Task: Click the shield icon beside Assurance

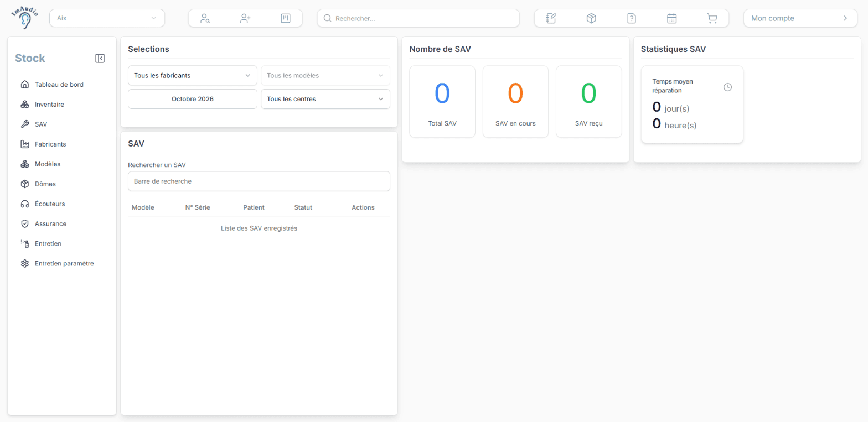Action: click(x=24, y=224)
